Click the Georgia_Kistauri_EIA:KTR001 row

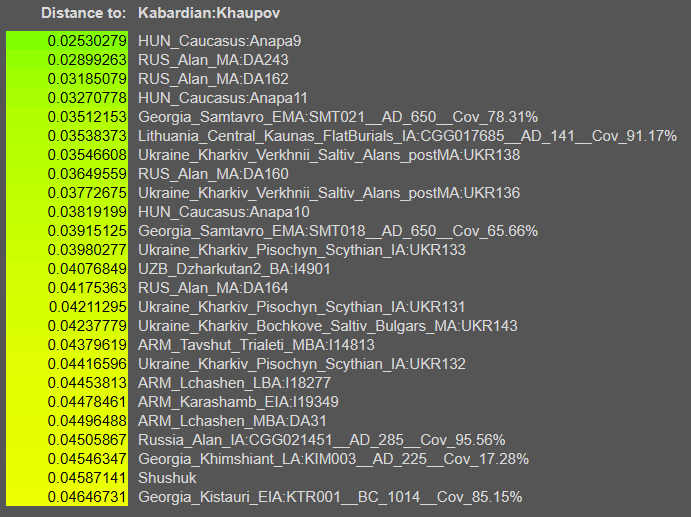[329, 497]
